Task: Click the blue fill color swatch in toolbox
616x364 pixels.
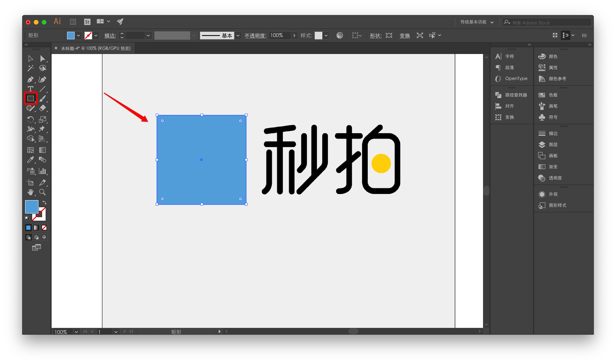Action: click(x=31, y=206)
